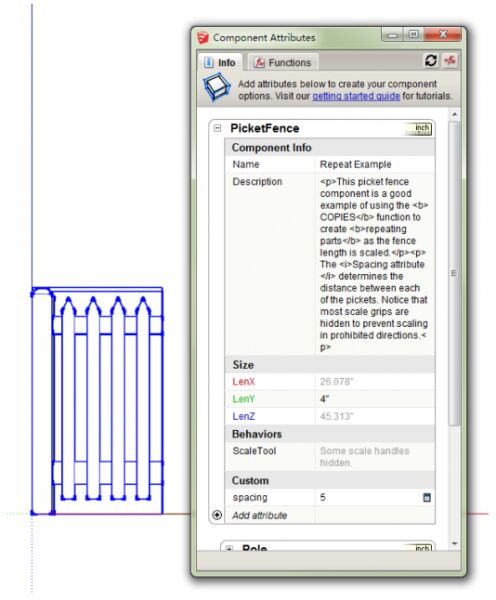Screen dimensions: 496x600
Task: Click the scrollbar up arrow
Action: coord(454,114)
